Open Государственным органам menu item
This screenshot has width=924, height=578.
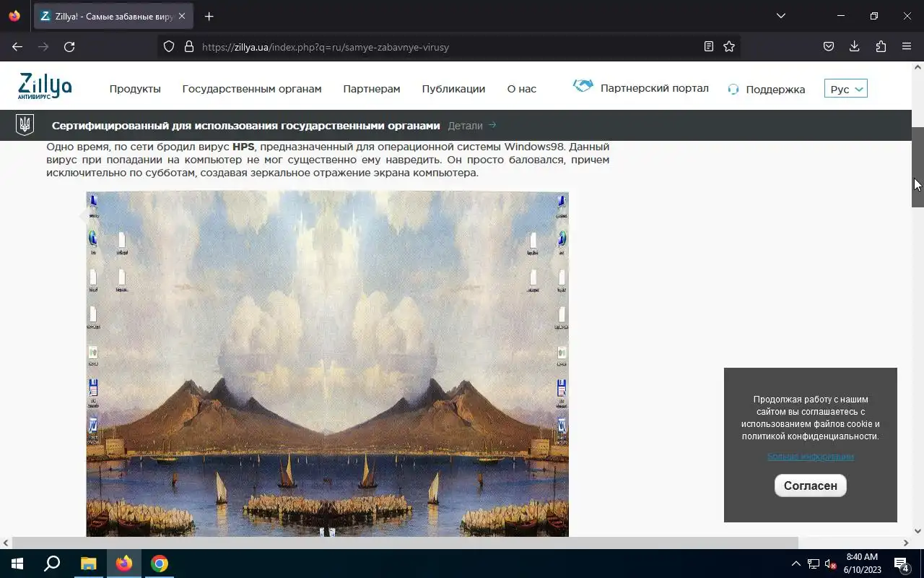click(x=252, y=89)
